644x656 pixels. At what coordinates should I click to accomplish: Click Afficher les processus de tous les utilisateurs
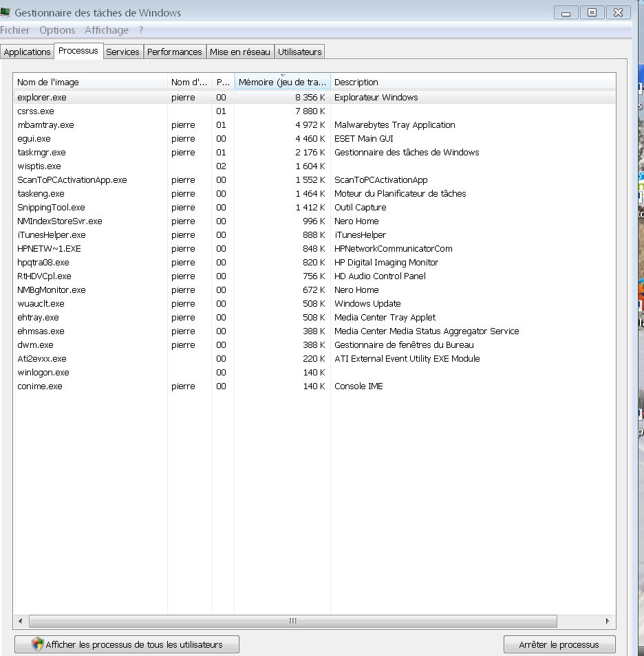[x=127, y=644]
